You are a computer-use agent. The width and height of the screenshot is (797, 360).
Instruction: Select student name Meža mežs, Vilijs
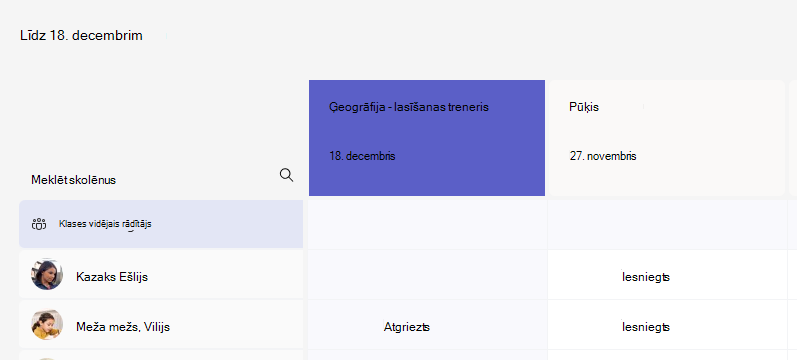coord(123,327)
